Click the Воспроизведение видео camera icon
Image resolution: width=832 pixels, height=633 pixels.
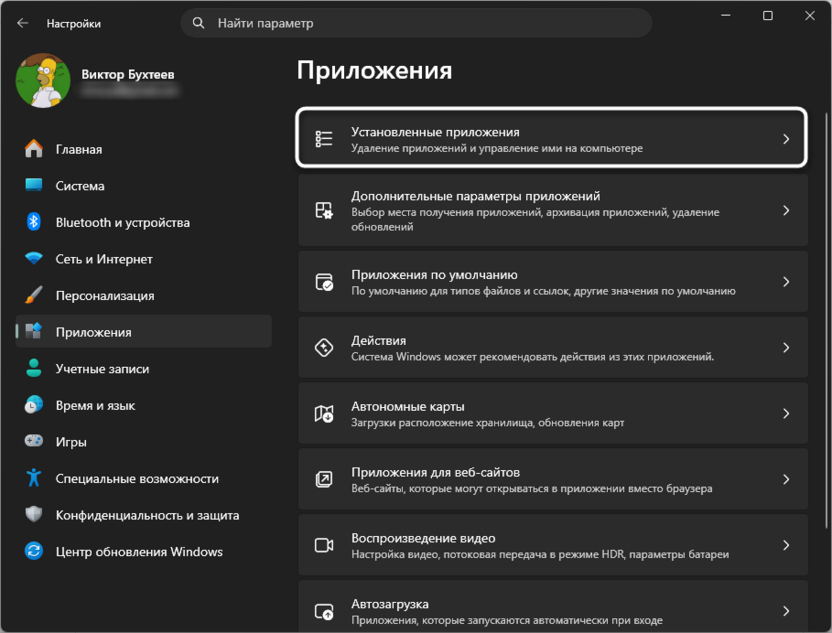click(x=324, y=545)
